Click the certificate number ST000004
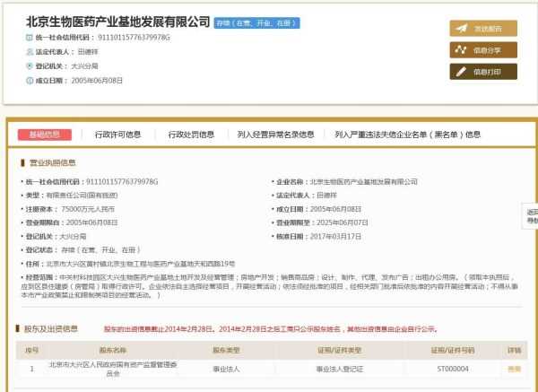Screen dimensions: 538x392 pos(453,369)
